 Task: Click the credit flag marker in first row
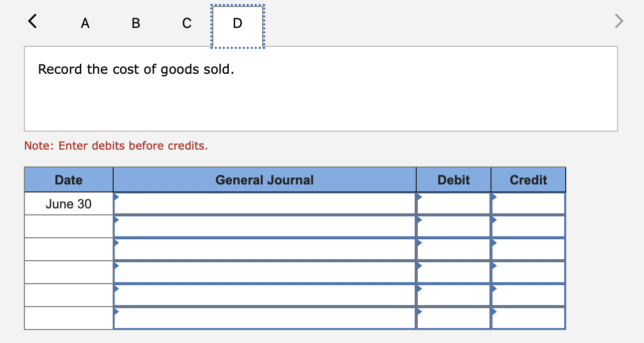(494, 196)
